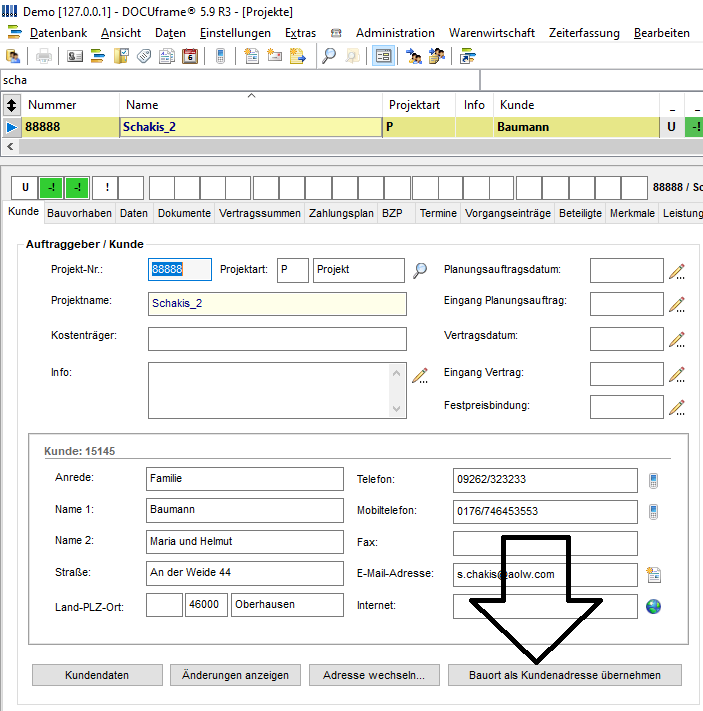Click the new note with arrow icon
This screenshot has height=711, width=703.
click(x=298, y=57)
